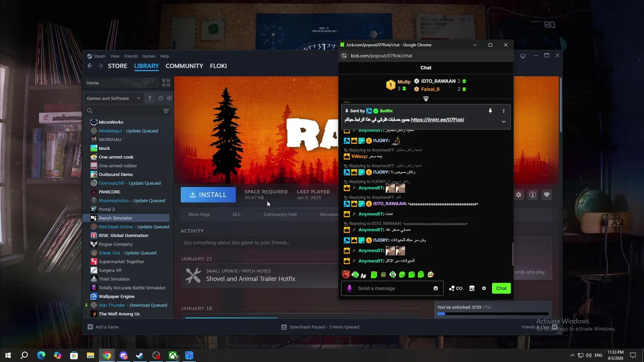Open the emoji picker in chat input
Screen dimensions: 644x362
(436, 288)
